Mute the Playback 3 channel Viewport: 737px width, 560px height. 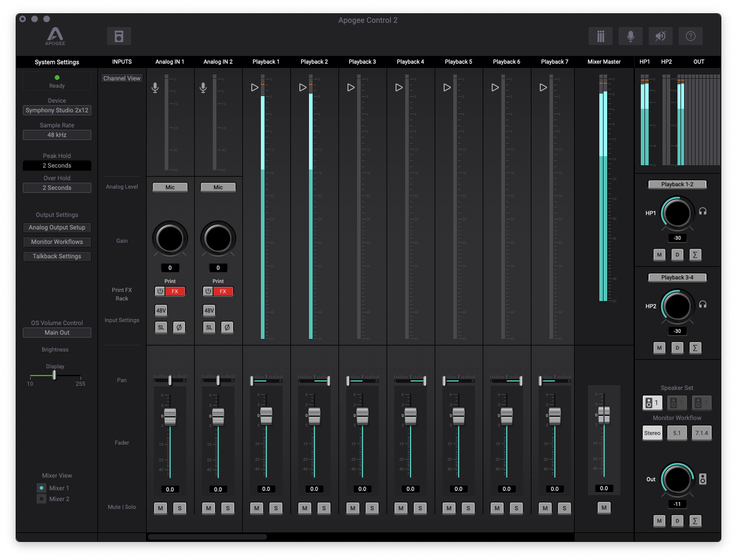coord(353,508)
